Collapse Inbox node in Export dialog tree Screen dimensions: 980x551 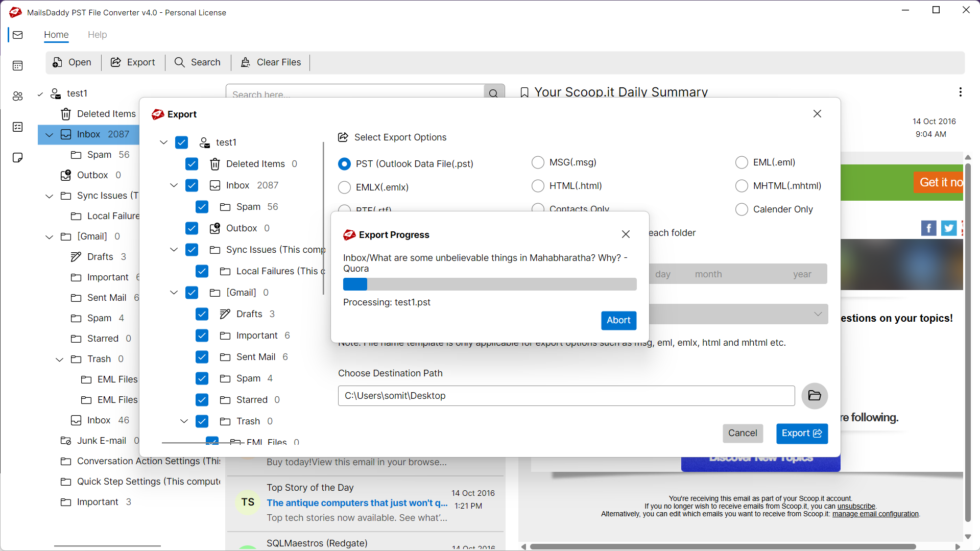tap(174, 185)
